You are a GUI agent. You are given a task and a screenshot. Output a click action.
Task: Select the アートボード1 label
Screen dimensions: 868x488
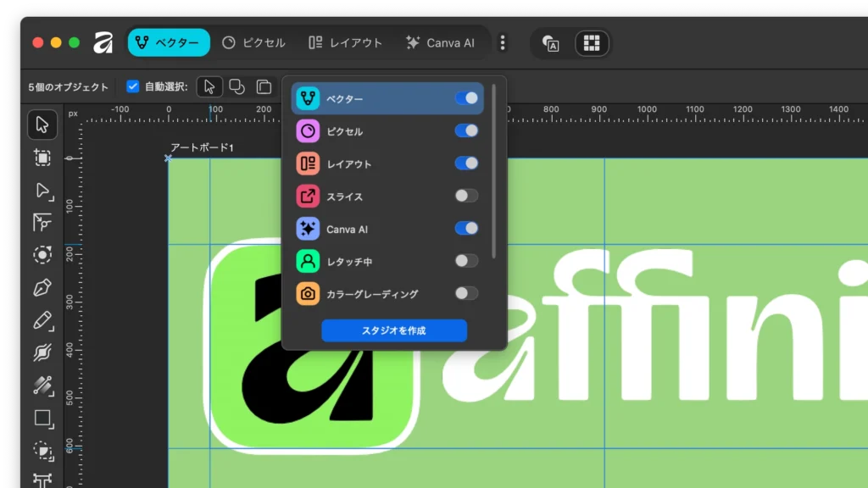click(202, 148)
